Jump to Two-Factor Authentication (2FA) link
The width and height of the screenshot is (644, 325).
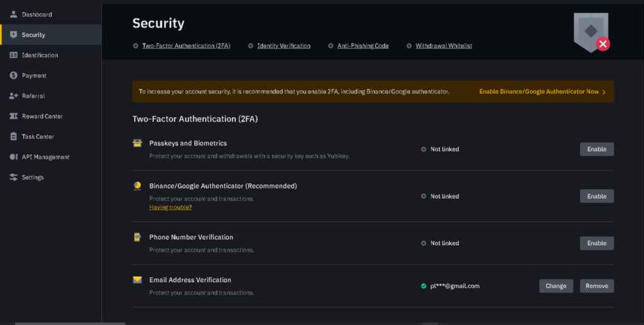[x=186, y=46]
